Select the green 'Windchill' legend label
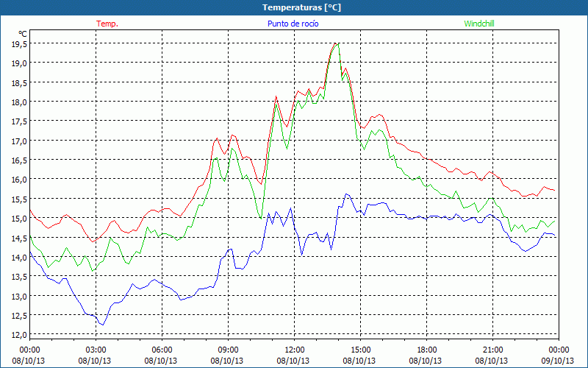The width and height of the screenshot is (588, 368). click(x=479, y=24)
